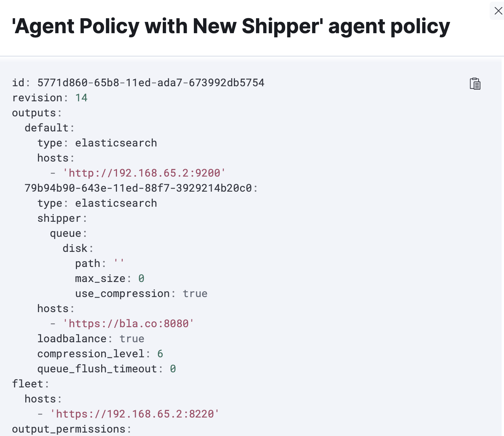Click the loadbalance true value
The image size is (504, 436).
click(x=132, y=338)
